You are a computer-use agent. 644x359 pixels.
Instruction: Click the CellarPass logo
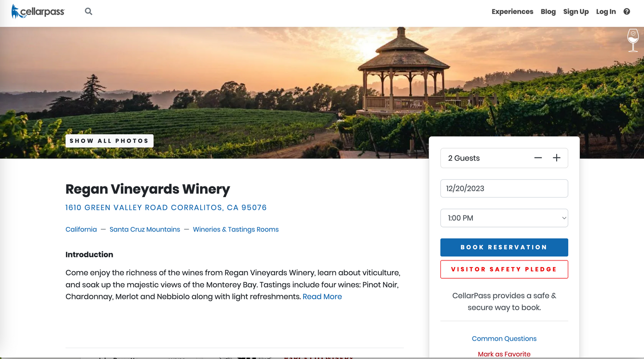pos(38,12)
